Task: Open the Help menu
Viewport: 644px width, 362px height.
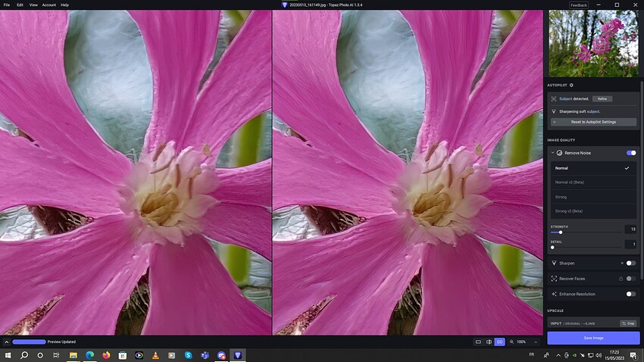Action: [x=64, y=5]
